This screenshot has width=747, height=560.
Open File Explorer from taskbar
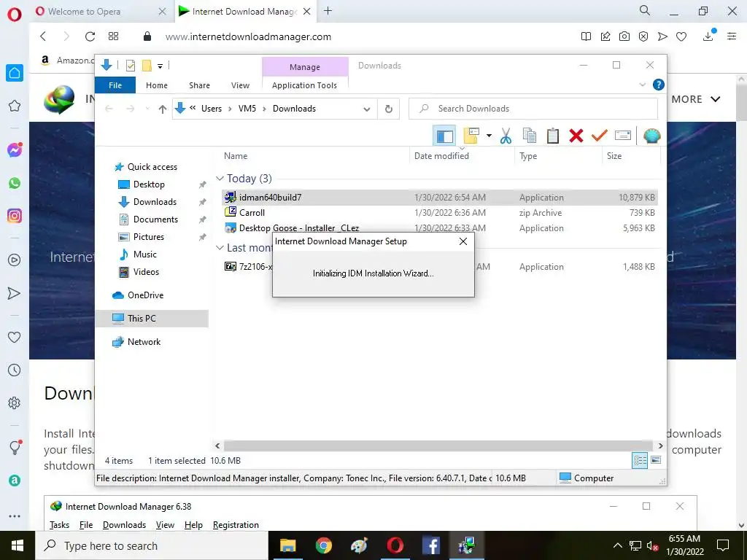click(x=287, y=545)
